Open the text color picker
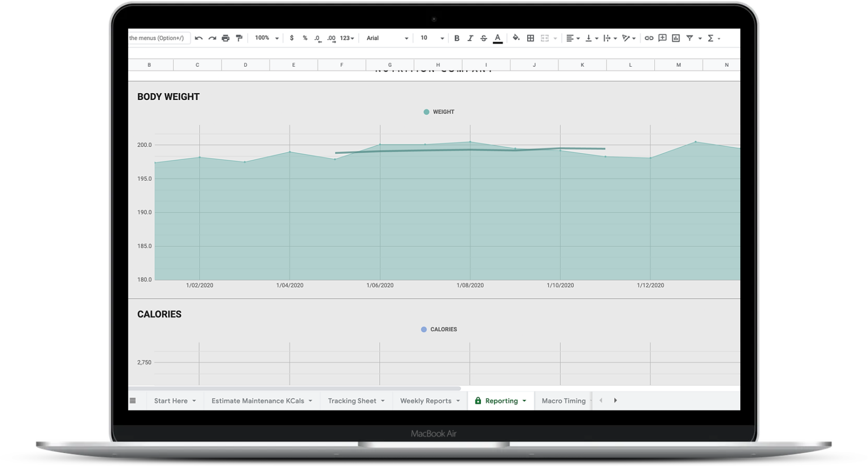Viewport: 868px width, 466px height. click(x=497, y=37)
